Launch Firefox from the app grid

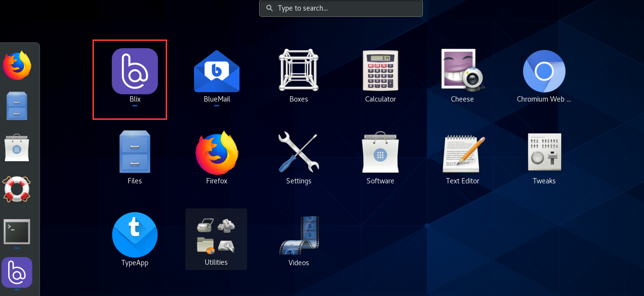point(217,153)
